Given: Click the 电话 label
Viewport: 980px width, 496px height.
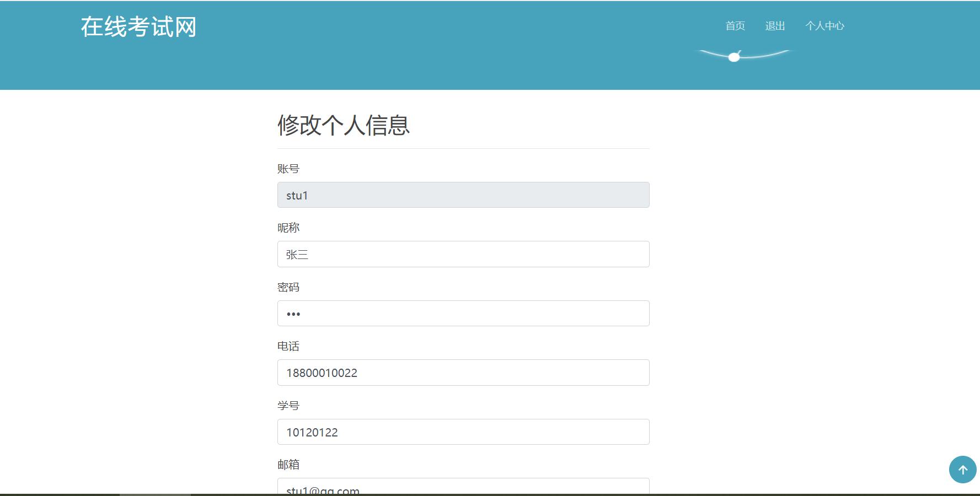Looking at the screenshot, I should click(288, 346).
